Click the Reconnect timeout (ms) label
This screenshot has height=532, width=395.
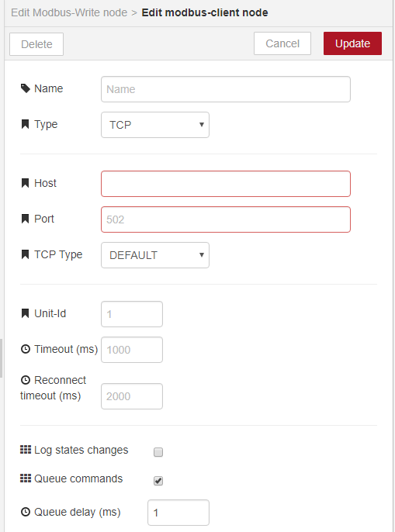pos(54,388)
